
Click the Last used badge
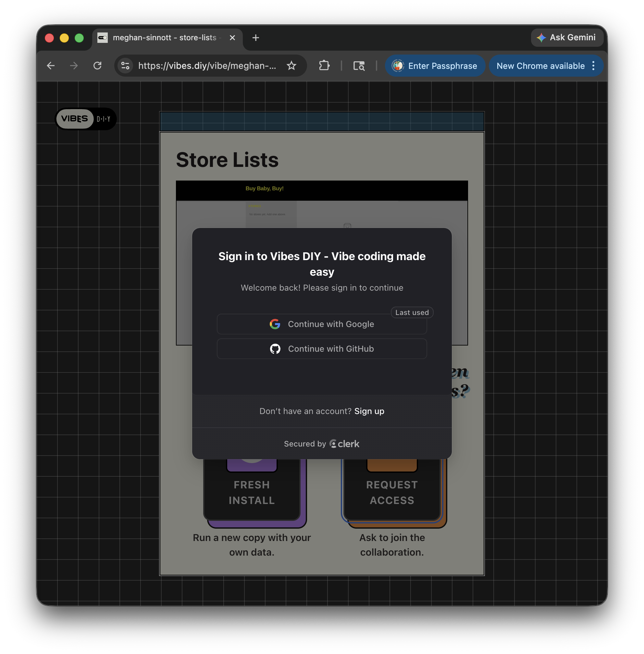(412, 313)
